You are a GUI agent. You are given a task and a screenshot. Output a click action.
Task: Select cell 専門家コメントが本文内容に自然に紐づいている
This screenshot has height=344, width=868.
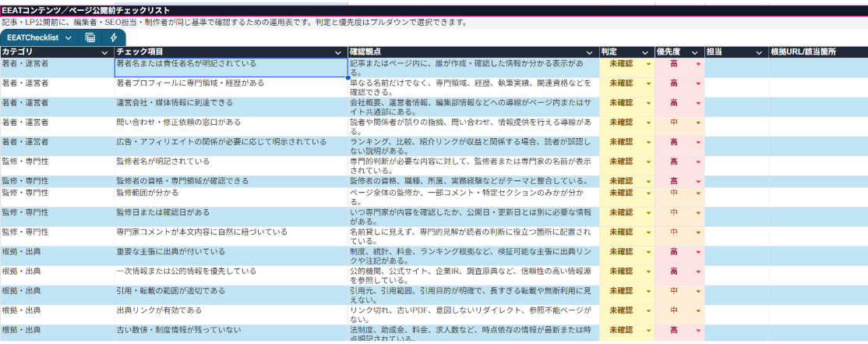[x=231, y=236]
